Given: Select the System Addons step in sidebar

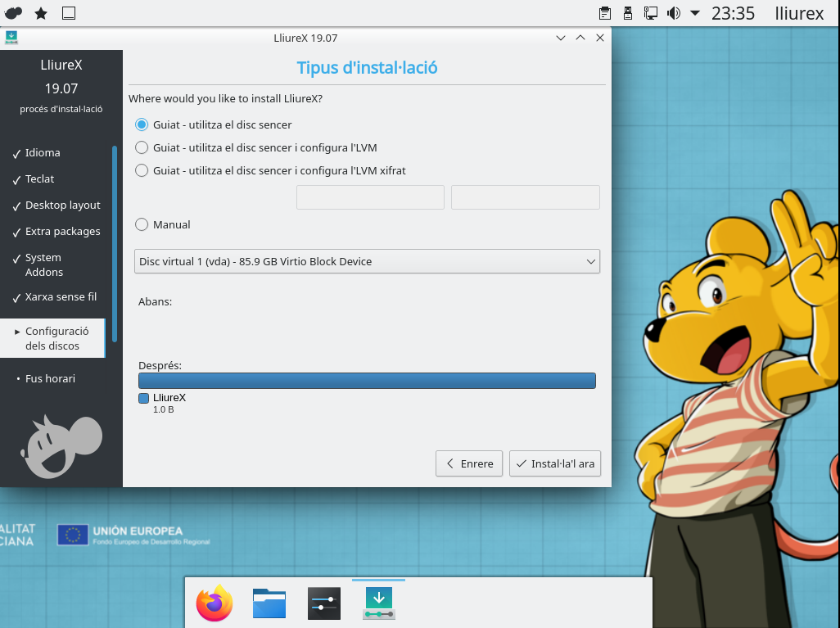Looking at the screenshot, I should 44,264.
